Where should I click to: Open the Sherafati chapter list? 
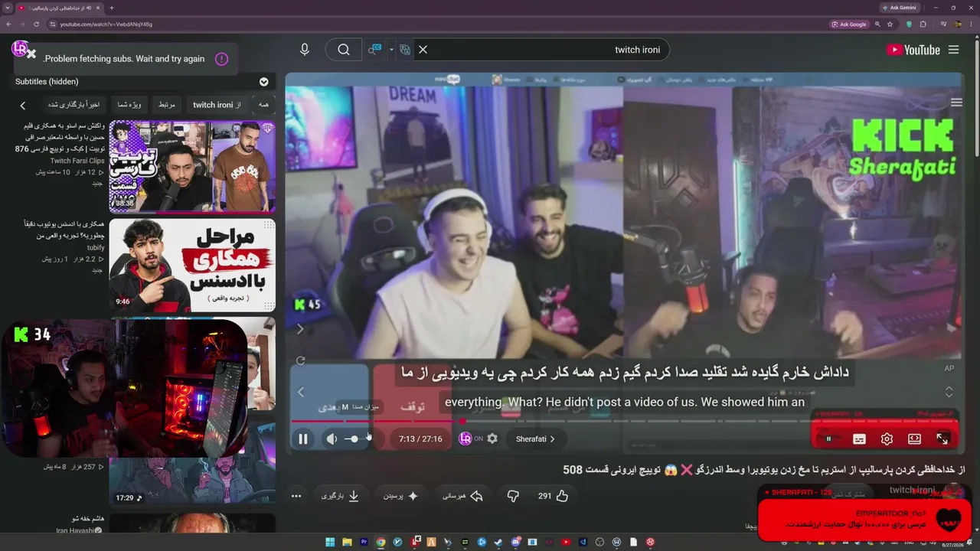(x=535, y=439)
